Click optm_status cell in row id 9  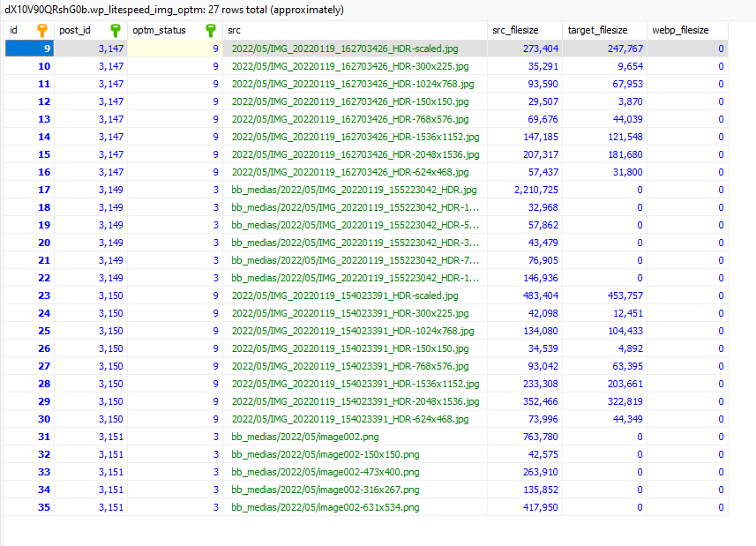175,49
